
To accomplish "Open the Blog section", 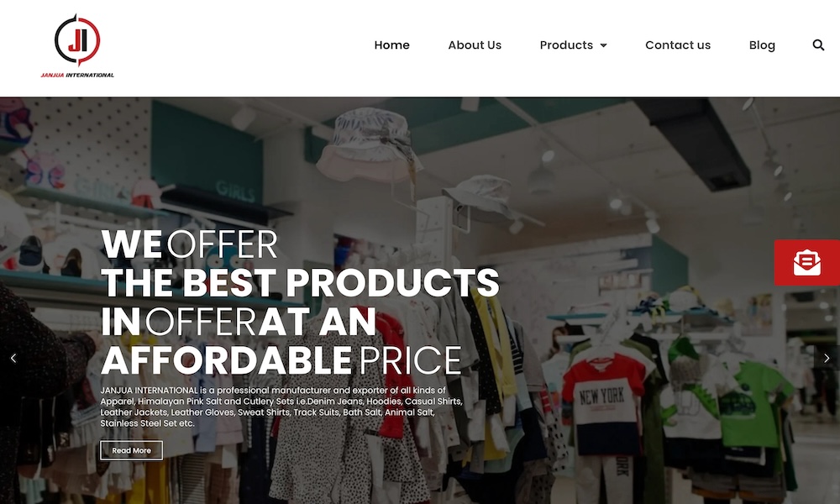I will (762, 45).
